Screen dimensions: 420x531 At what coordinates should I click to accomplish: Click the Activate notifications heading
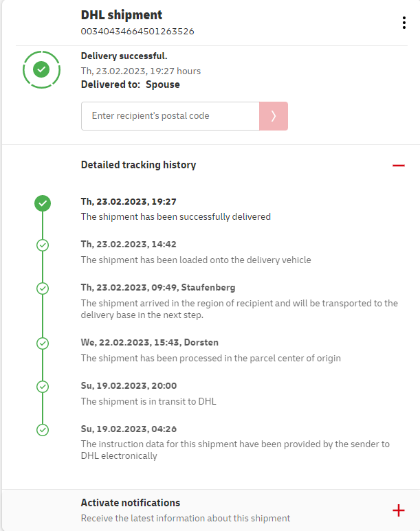click(x=131, y=503)
